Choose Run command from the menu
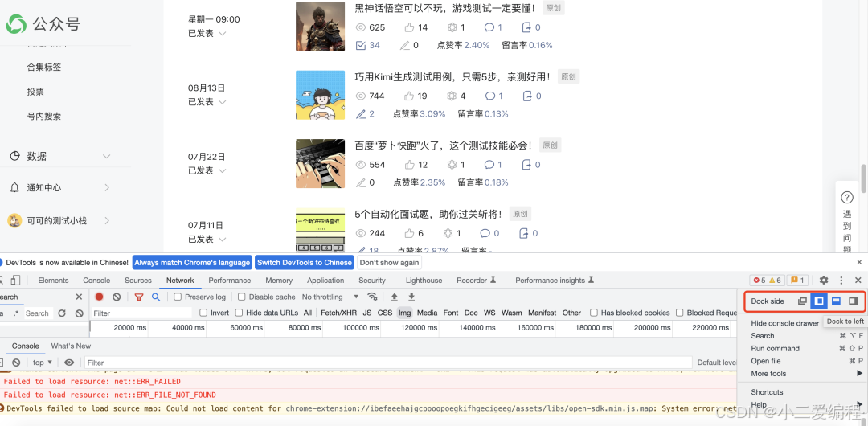The image size is (868, 426). (x=775, y=349)
